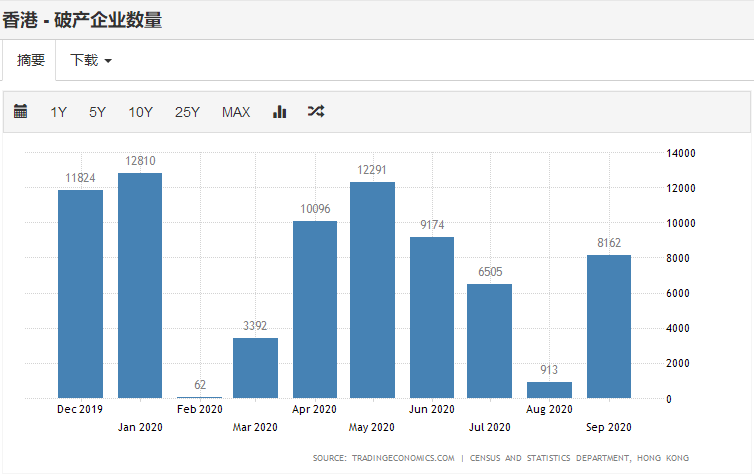Click the Mar 2020 bar valued 3392
This screenshot has height=474, width=754.
coord(255,368)
